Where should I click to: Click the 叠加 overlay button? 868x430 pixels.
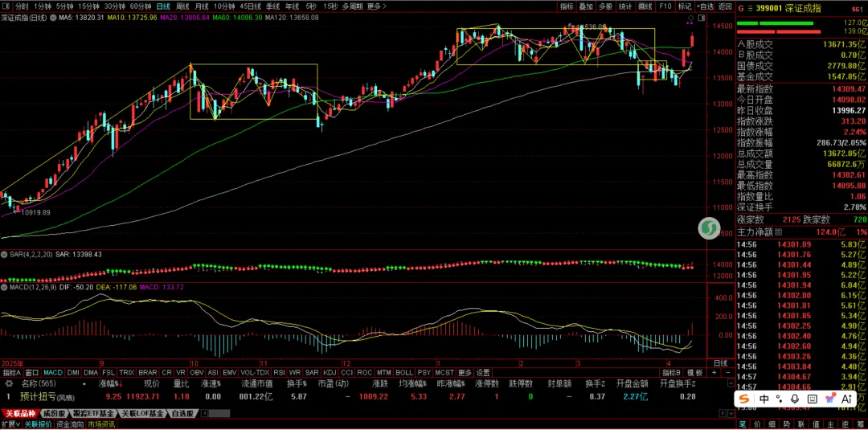586,6
